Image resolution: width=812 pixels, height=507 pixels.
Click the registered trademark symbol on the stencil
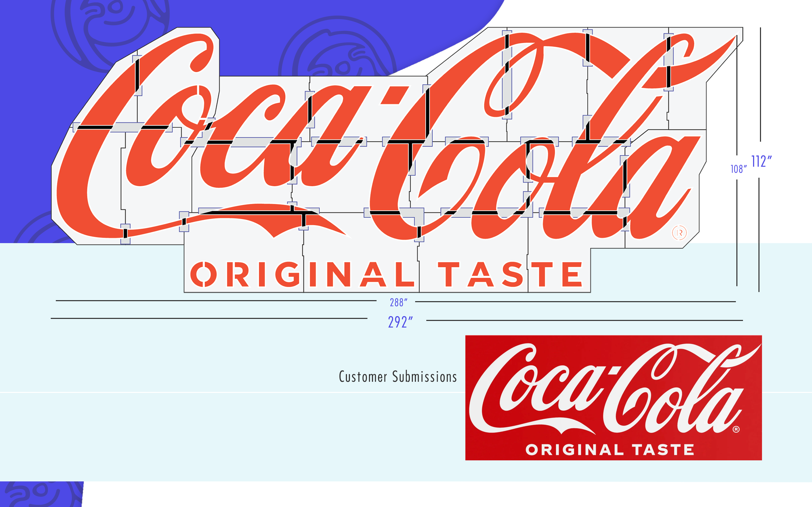[x=680, y=232]
